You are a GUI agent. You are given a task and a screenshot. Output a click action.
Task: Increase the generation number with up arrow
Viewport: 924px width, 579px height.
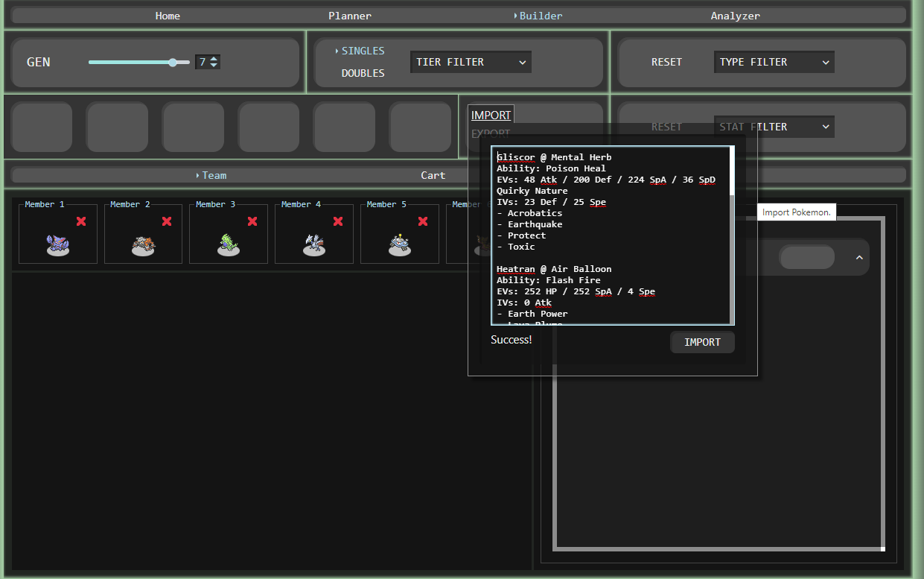tap(214, 58)
